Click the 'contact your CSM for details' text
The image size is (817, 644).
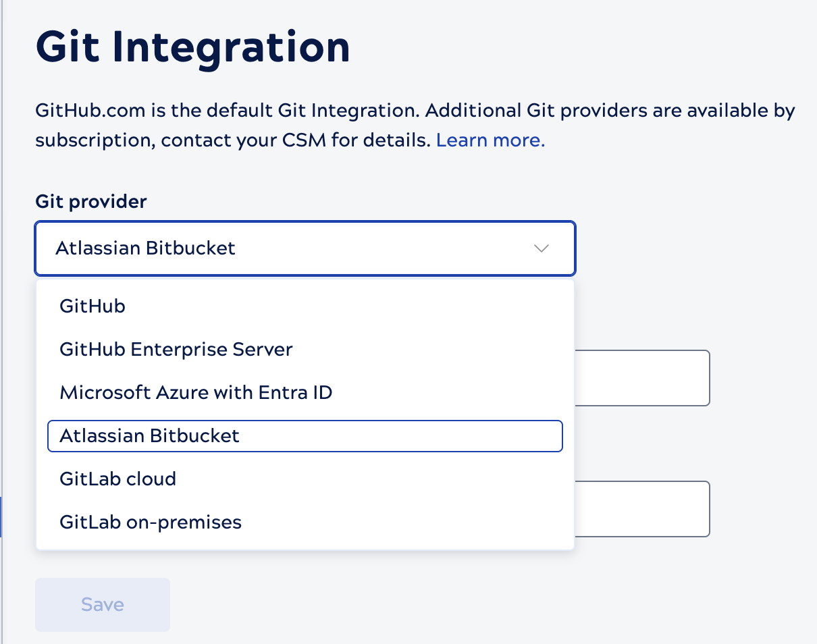point(296,140)
